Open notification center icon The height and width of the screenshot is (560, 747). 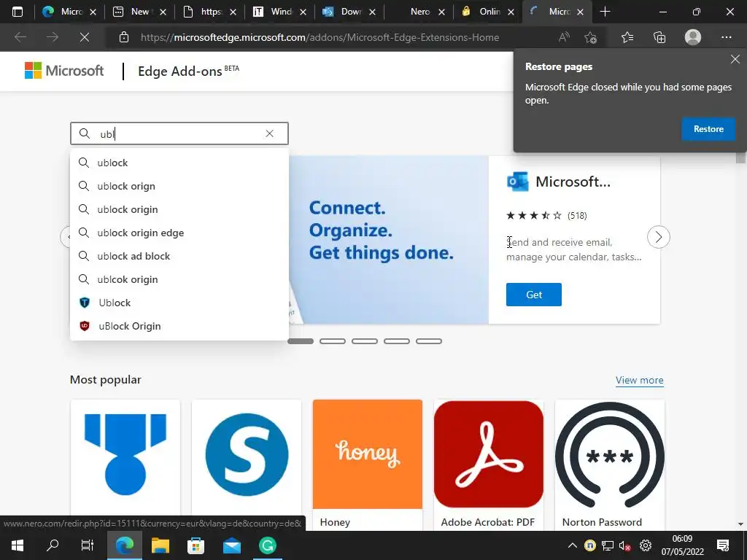[x=723, y=545]
